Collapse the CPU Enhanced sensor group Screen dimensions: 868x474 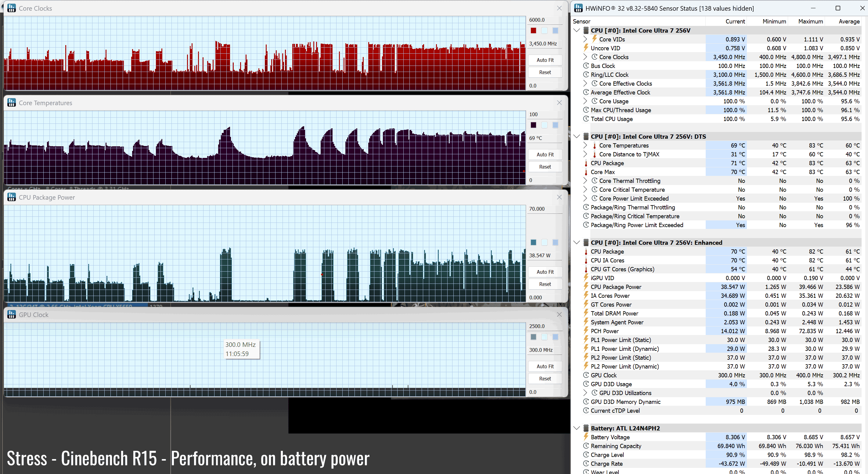pyautogui.click(x=577, y=242)
